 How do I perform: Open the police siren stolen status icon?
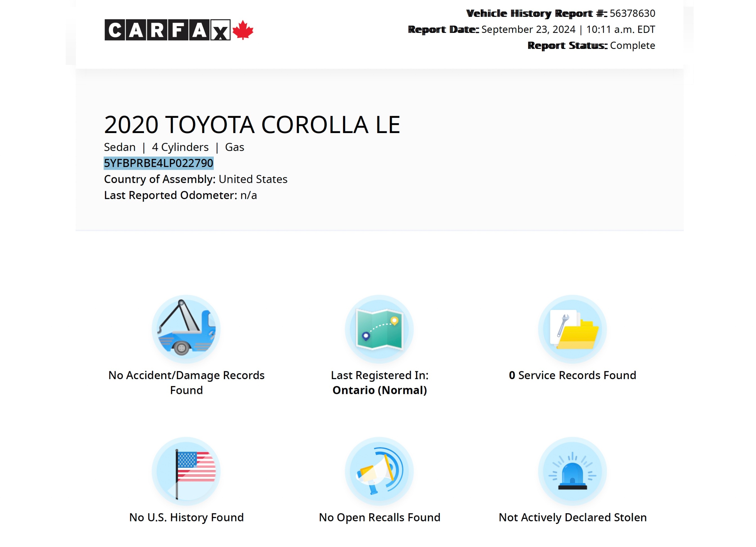[572, 472]
